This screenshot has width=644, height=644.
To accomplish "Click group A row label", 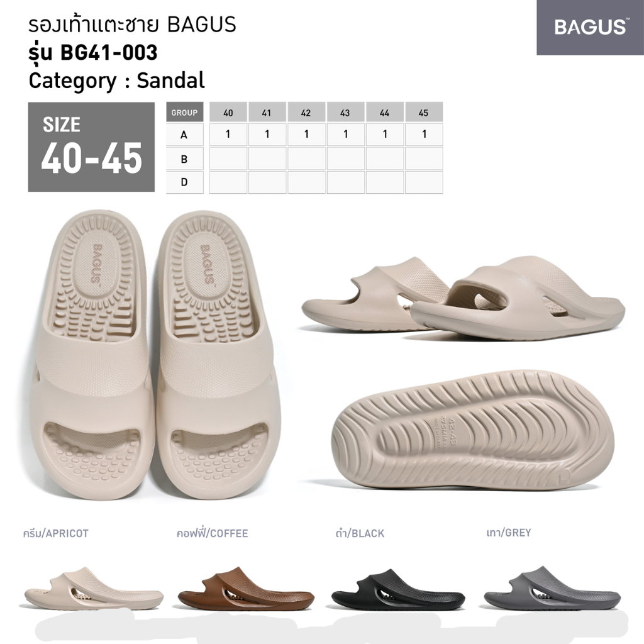I will (184, 135).
